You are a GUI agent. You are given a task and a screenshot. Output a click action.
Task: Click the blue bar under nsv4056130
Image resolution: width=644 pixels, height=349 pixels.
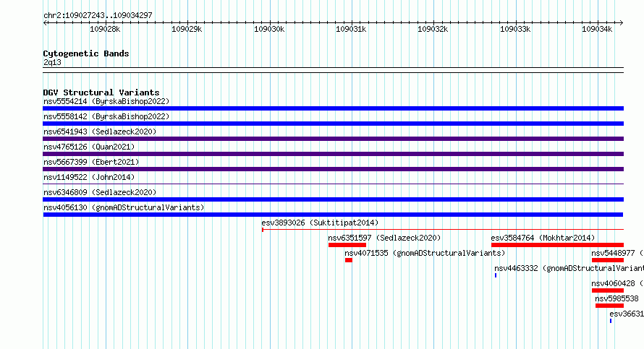click(333, 215)
